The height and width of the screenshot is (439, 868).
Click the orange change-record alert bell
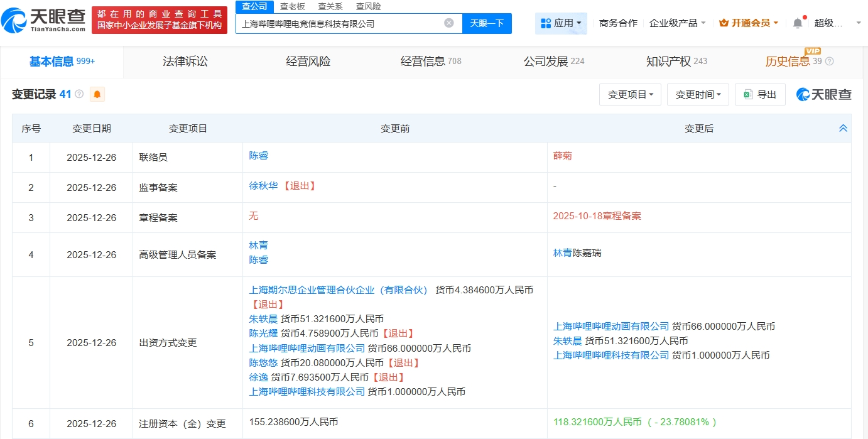point(97,95)
